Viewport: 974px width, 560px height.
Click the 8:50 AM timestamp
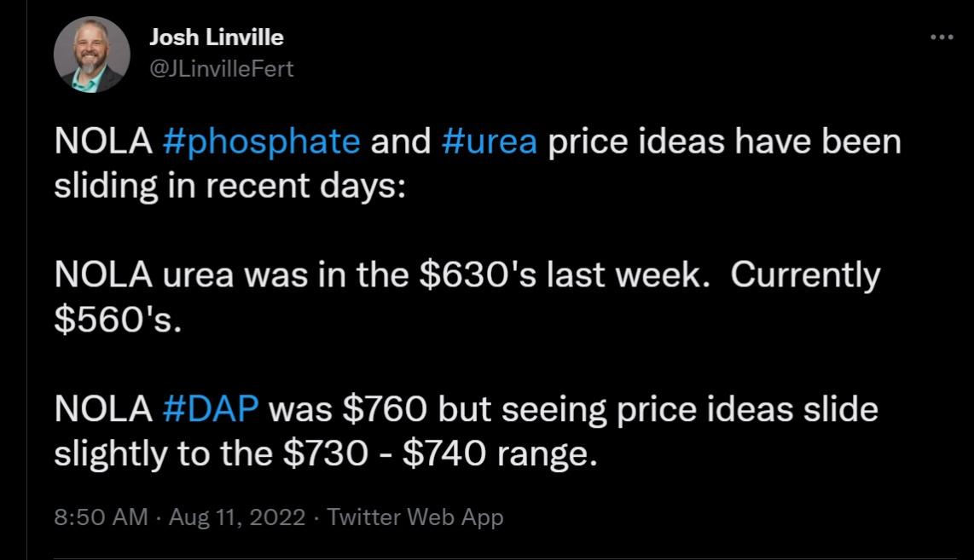101,517
